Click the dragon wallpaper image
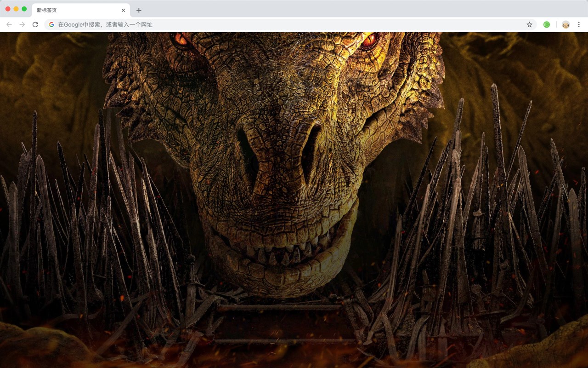 pyautogui.click(x=294, y=200)
